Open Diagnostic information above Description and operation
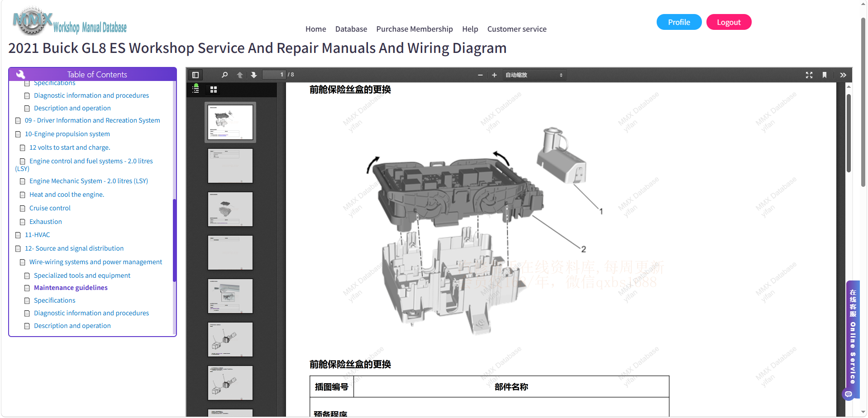The image size is (868, 418). click(91, 313)
